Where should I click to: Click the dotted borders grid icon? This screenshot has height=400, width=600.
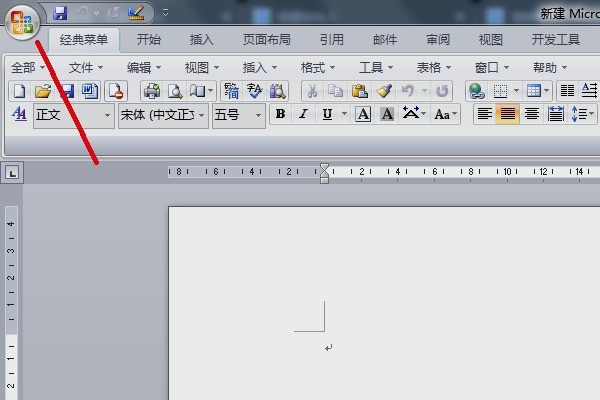pos(500,91)
